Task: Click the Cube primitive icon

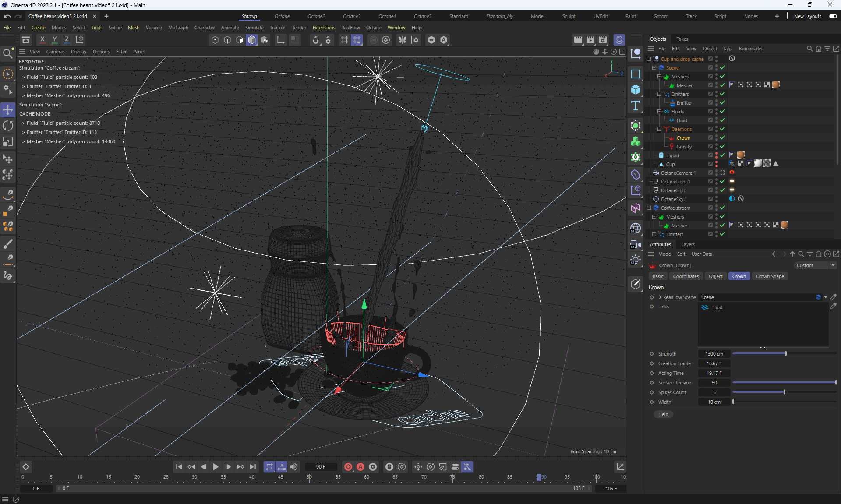Action: coord(636,90)
